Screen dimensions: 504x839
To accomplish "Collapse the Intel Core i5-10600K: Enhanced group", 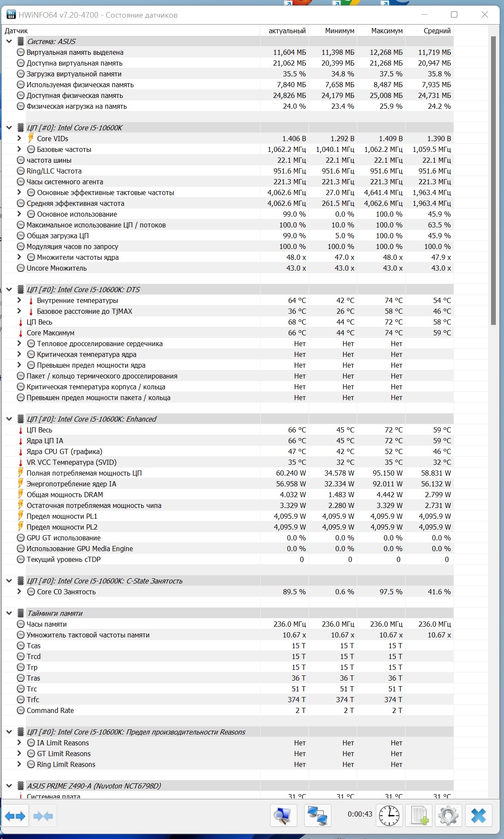I will pyautogui.click(x=9, y=419).
